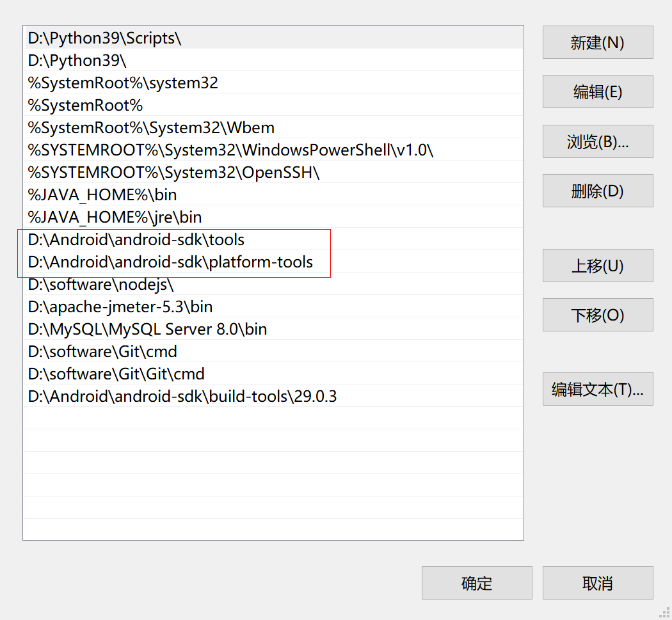Select the WindowsPowerShell\v1.0\ path row
The height and width of the screenshot is (620, 672).
coord(273,150)
